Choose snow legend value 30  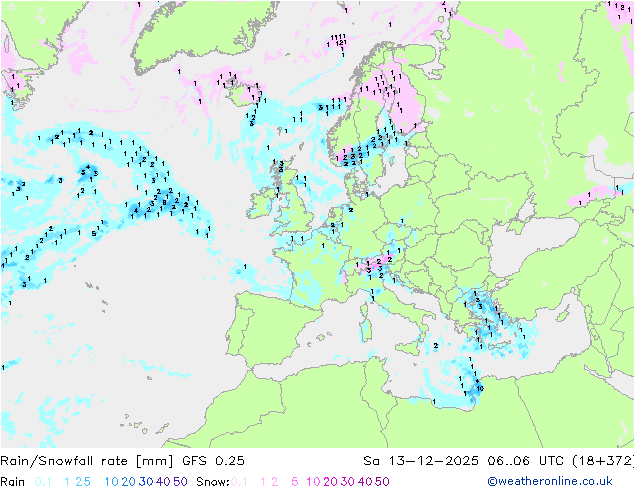pos(348,482)
